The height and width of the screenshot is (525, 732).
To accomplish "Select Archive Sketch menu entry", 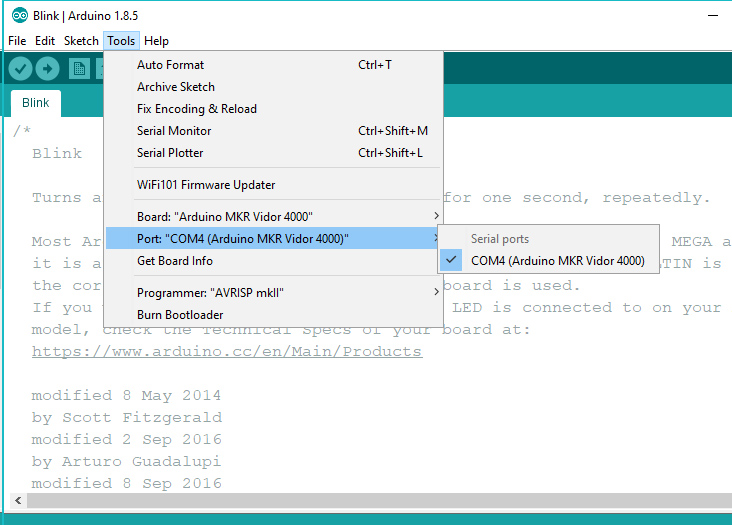I will point(176,87).
